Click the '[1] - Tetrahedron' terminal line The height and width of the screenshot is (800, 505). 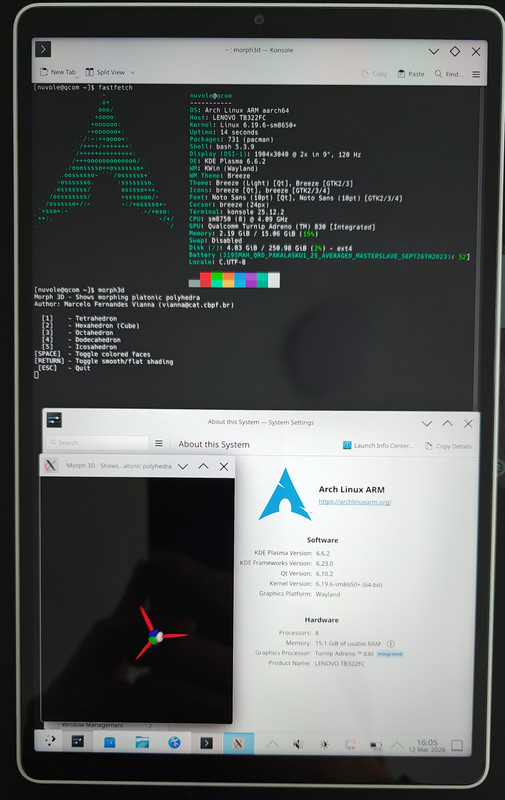click(79, 318)
